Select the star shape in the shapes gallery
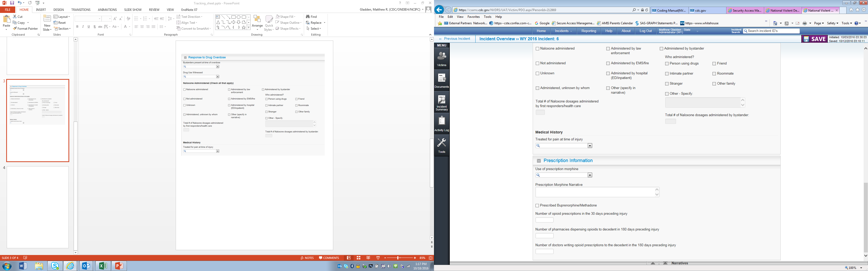Viewport: 868px width, 271px height. tap(244, 28)
